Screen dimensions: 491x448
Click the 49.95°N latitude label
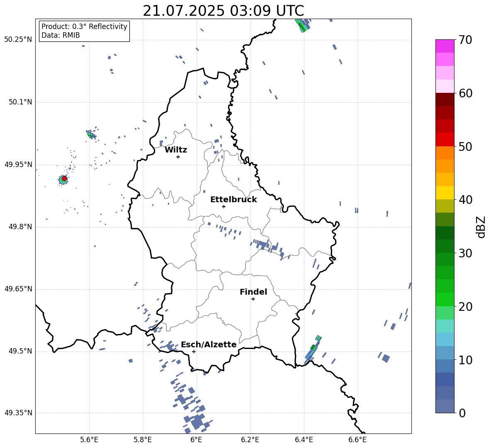click(x=18, y=165)
